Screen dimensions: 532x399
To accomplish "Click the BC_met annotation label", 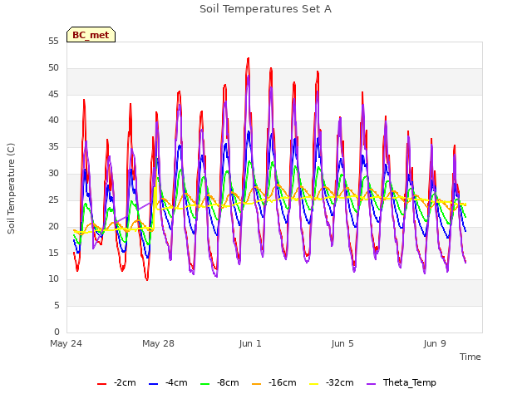I will pos(91,35).
